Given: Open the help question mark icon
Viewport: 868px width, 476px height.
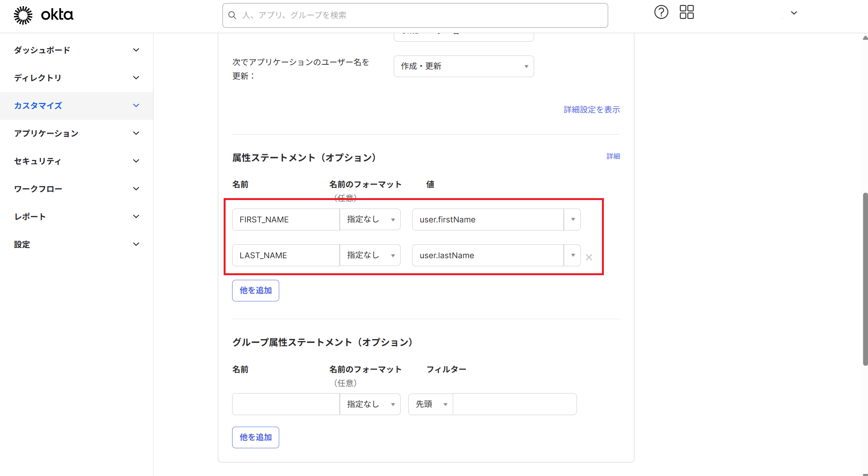Looking at the screenshot, I should pos(661,12).
